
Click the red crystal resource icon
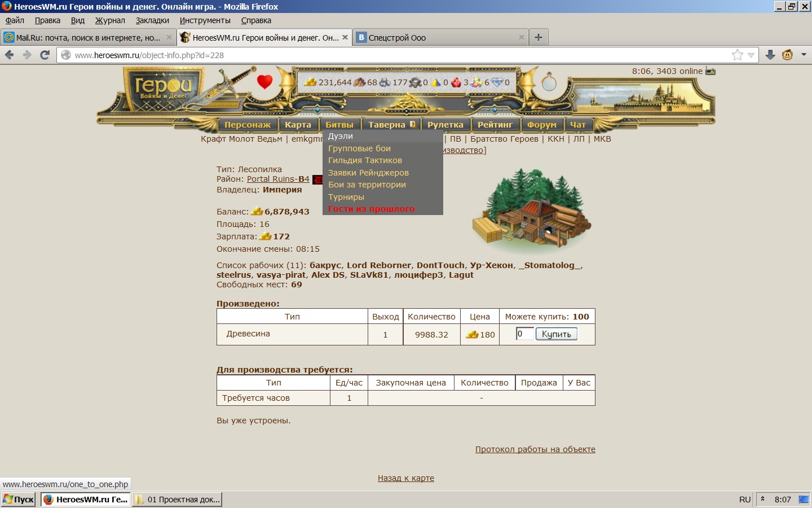[x=456, y=82]
